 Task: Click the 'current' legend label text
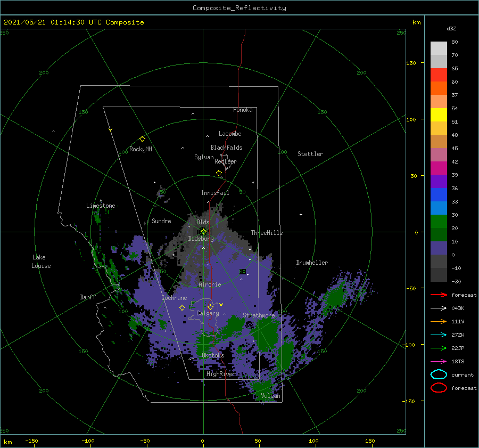(463, 374)
